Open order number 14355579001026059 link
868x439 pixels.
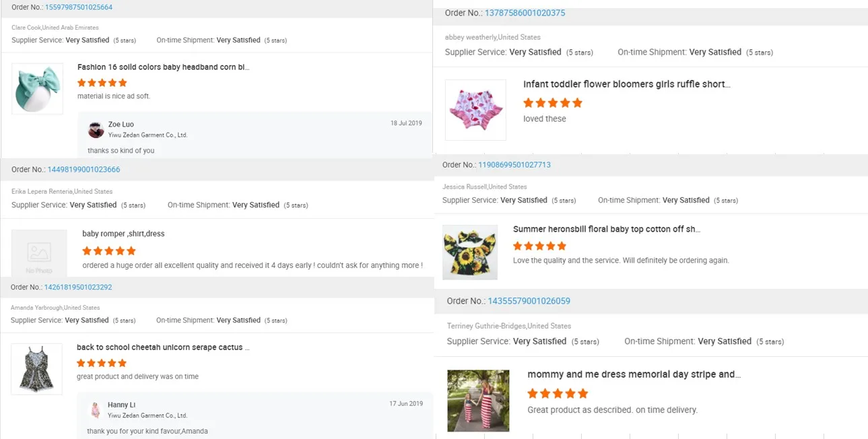tap(529, 301)
